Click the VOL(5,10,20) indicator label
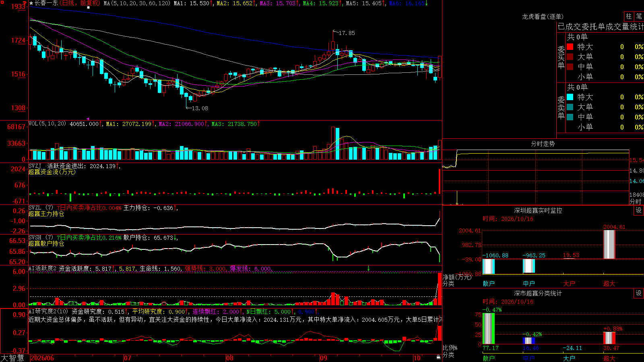Screen dimensions: 644x362 tap(47, 123)
